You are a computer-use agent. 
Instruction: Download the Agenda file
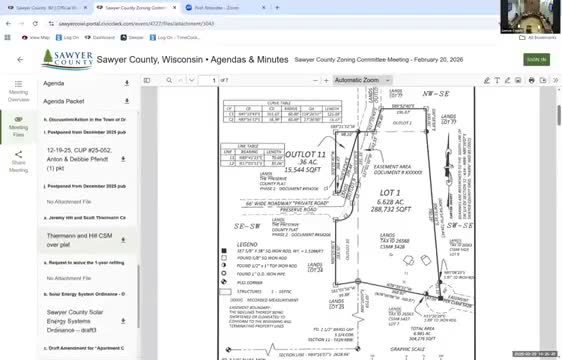coord(127,83)
